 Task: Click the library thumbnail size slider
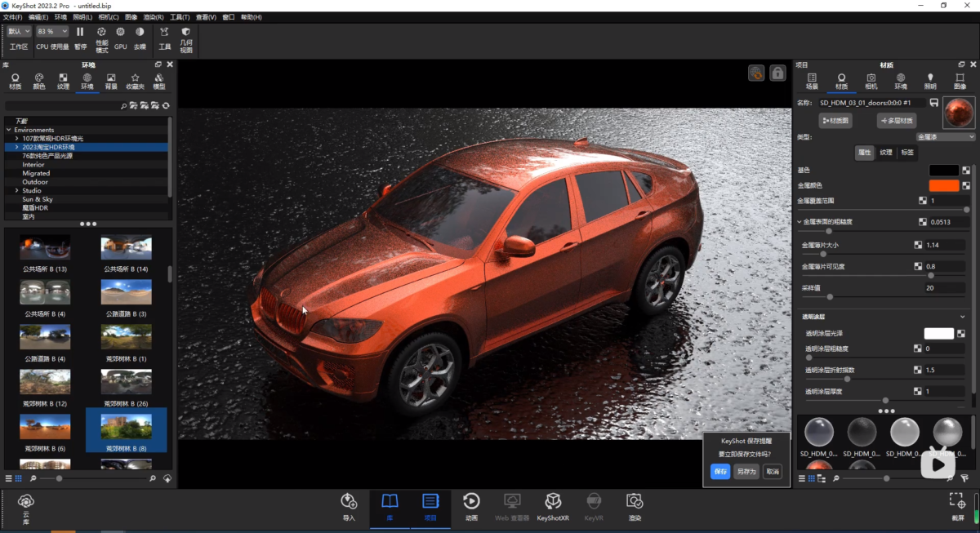pyautogui.click(x=92, y=478)
